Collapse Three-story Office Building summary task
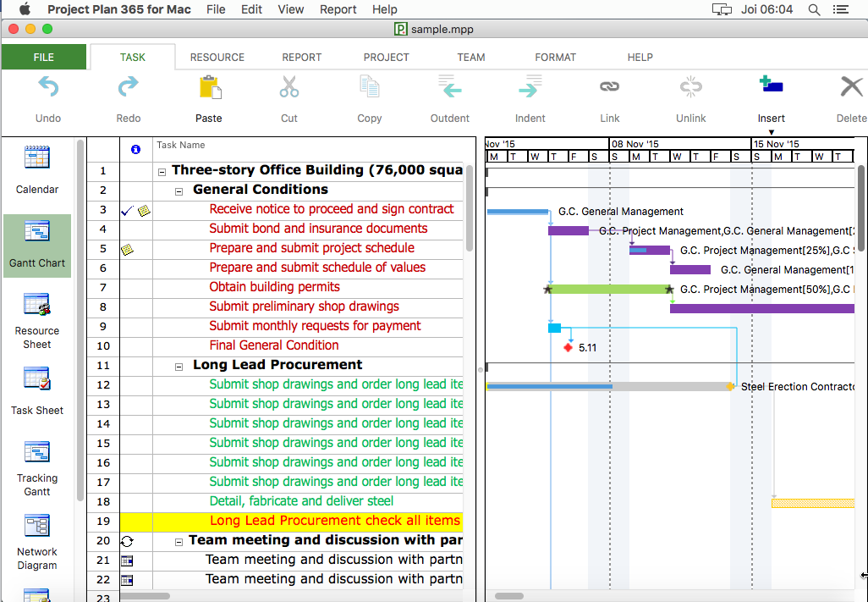 click(162, 171)
